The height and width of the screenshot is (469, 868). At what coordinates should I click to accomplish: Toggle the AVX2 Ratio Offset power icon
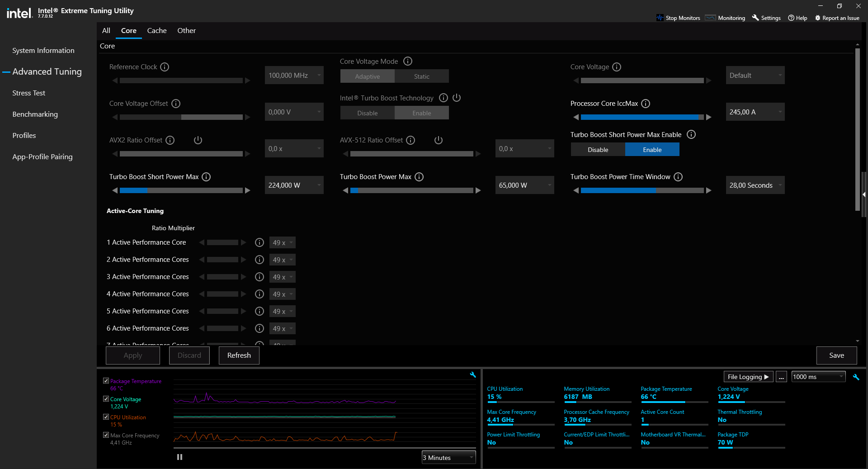coord(198,140)
